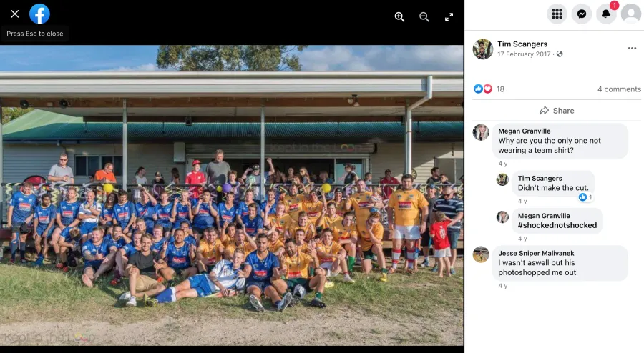Zoom out of the photo

pos(424,17)
